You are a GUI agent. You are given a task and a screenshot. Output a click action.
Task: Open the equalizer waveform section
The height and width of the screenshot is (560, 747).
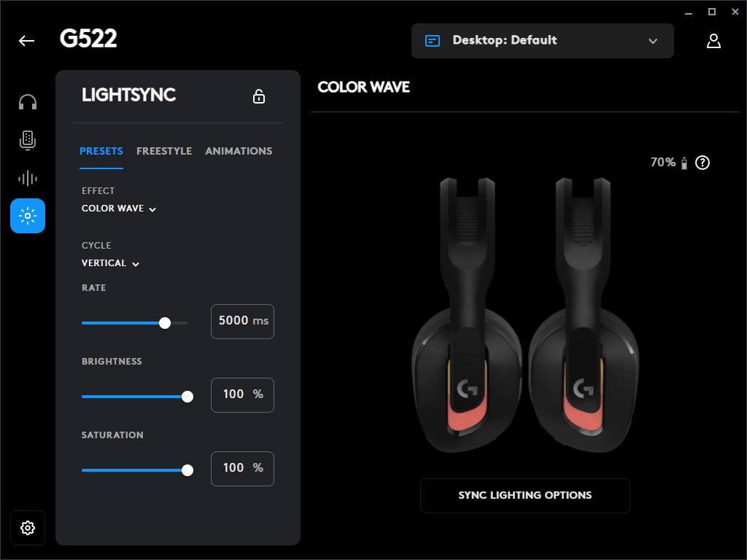(28, 179)
